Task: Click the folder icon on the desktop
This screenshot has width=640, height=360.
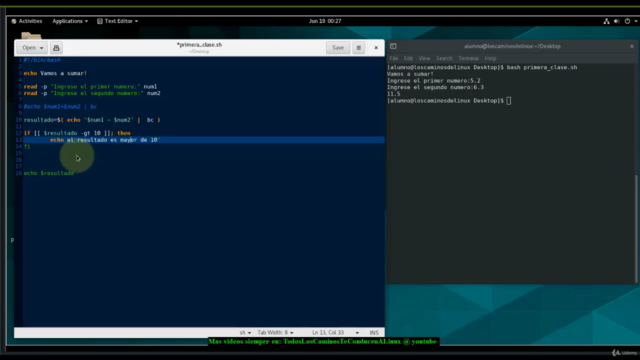Action: [31, 36]
